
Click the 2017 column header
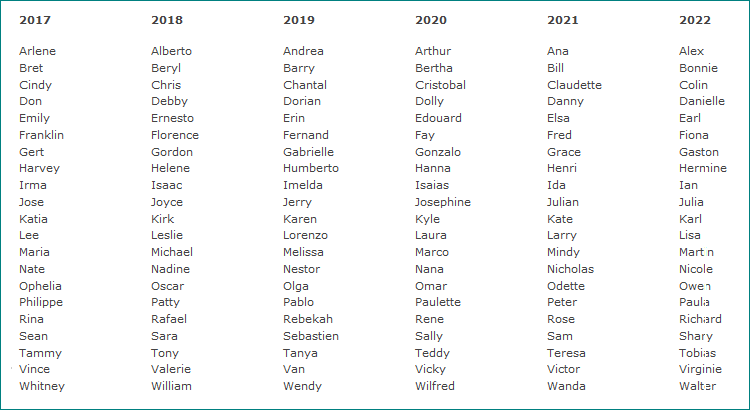tap(35, 20)
